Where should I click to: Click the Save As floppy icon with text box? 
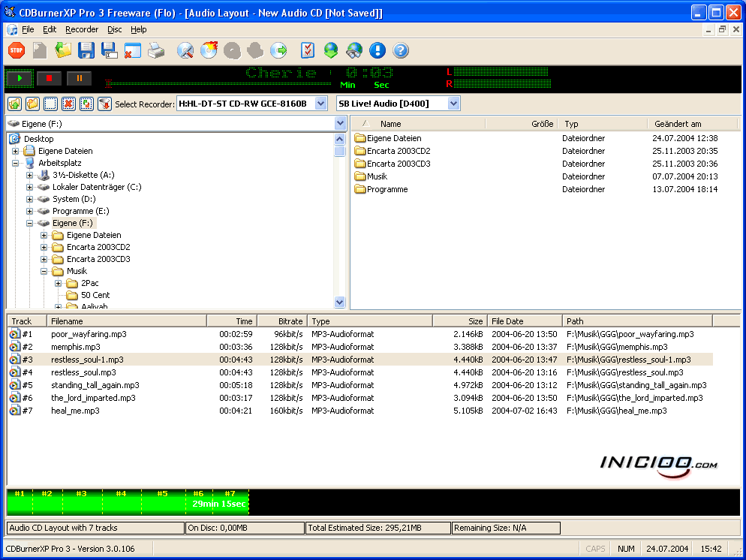coord(110,50)
